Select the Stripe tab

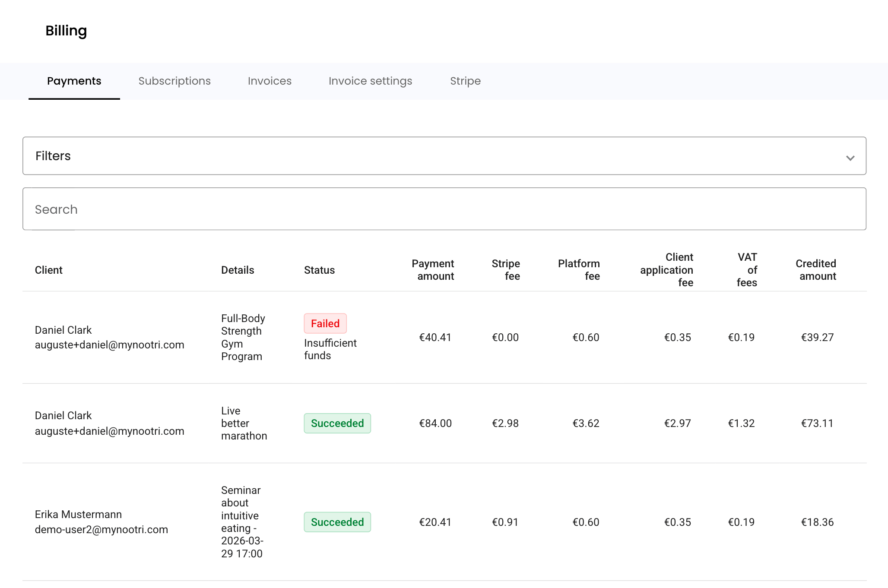pos(465,81)
